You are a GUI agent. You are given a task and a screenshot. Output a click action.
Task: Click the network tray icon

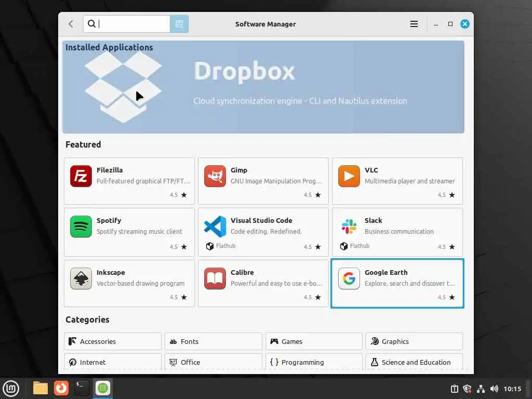point(481,389)
